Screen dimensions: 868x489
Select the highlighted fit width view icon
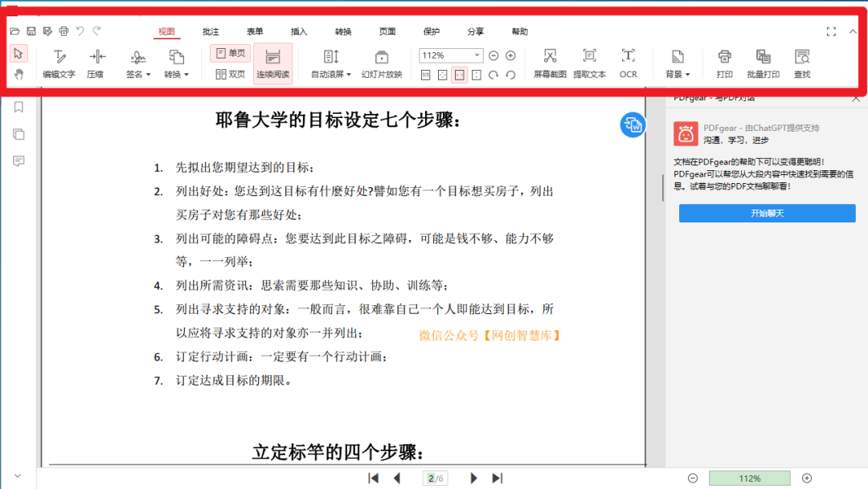pyautogui.click(x=460, y=75)
